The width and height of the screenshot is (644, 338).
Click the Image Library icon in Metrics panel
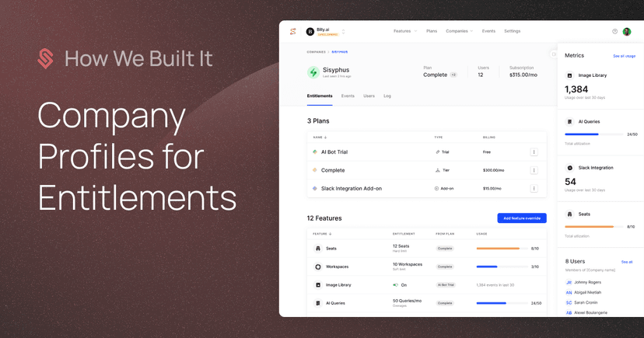click(x=569, y=75)
